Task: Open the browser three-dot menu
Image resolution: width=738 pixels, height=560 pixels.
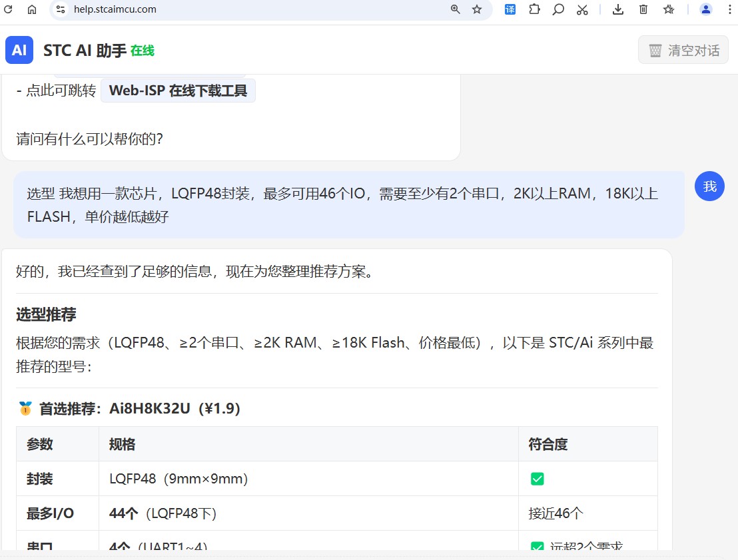Action: tap(729, 9)
